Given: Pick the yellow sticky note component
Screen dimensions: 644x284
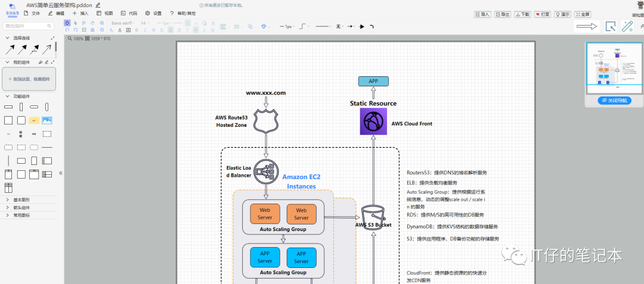Looking at the screenshot, I should click(34, 120).
